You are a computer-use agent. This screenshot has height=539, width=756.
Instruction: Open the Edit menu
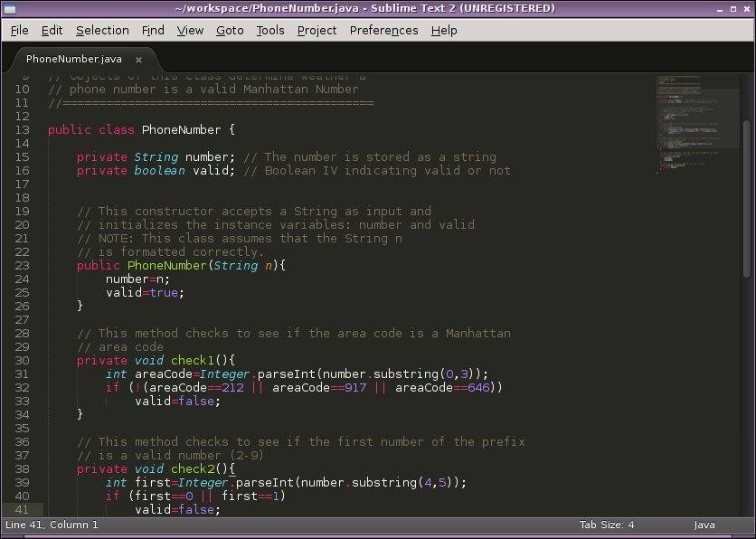pyautogui.click(x=52, y=30)
